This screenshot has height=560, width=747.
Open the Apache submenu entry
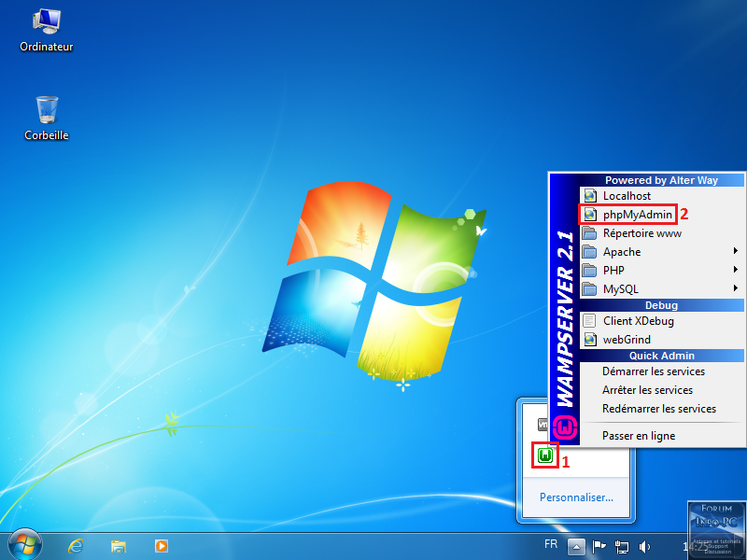[662, 252]
